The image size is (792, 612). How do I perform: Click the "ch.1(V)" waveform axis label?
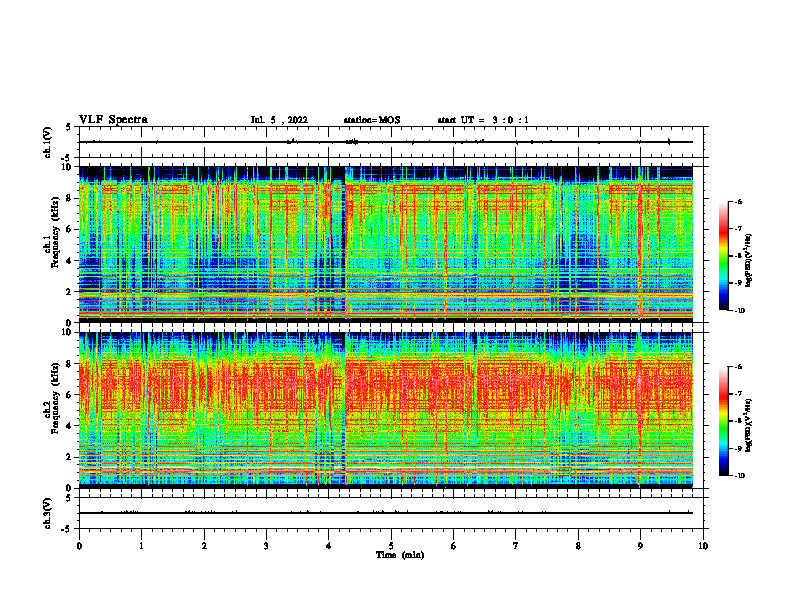point(47,142)
